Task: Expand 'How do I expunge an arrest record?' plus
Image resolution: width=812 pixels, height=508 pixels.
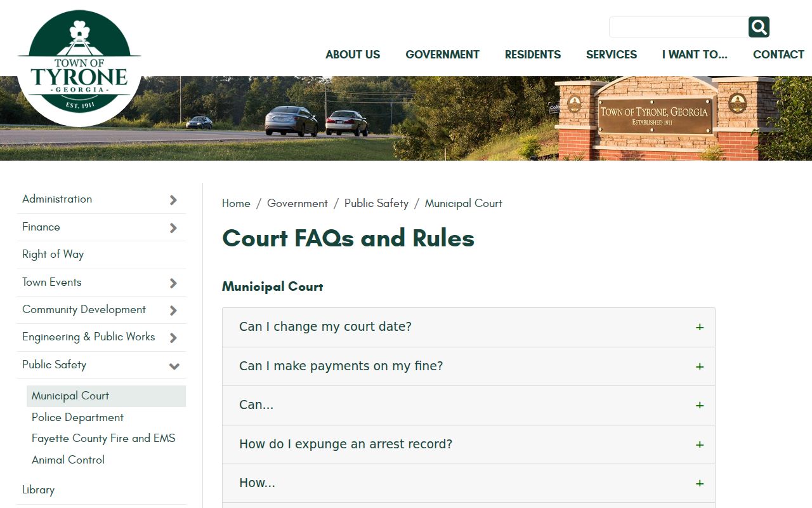Action: (x=700, y=444)
